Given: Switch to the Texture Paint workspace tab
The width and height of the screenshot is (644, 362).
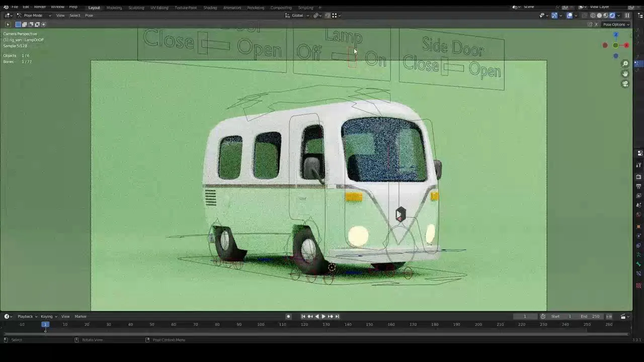Looking at the screenshot, I should coord(186,8).
